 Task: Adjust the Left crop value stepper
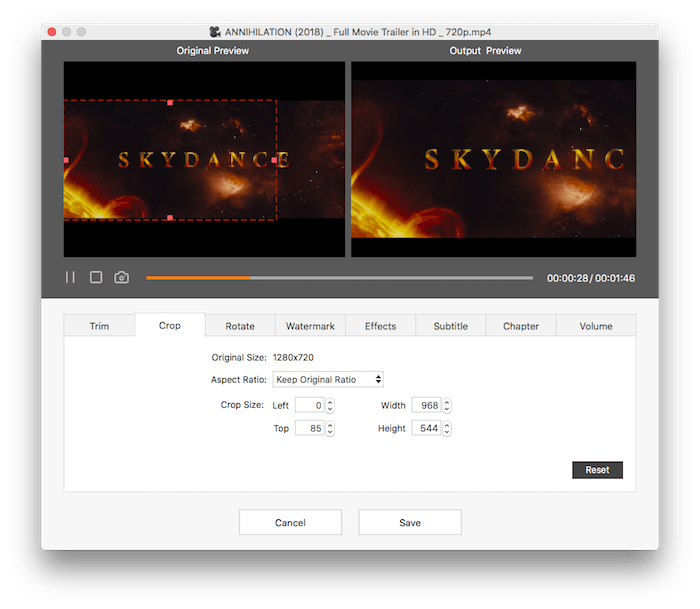coord(330,405)
